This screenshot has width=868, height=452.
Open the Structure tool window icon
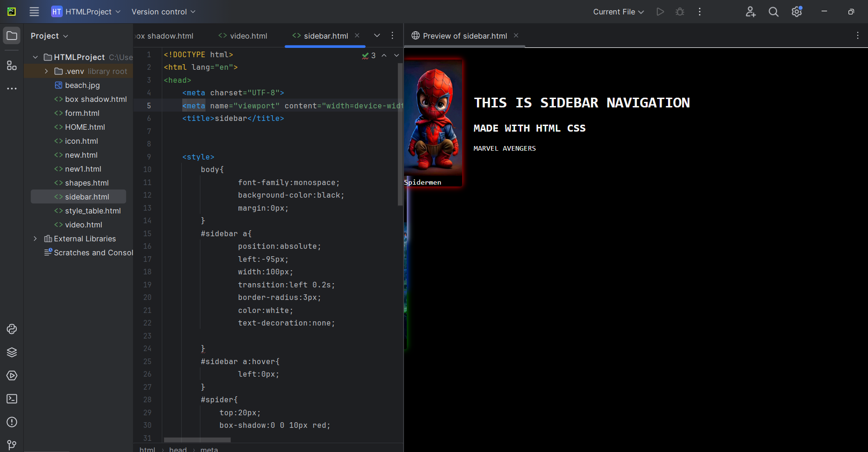point(12,65)
